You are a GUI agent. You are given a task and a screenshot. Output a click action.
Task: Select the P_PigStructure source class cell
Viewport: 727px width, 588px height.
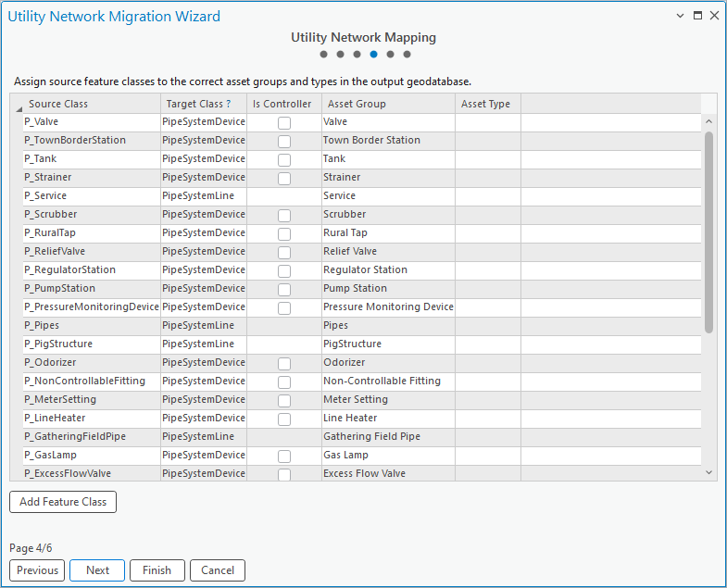click(92, 344)
